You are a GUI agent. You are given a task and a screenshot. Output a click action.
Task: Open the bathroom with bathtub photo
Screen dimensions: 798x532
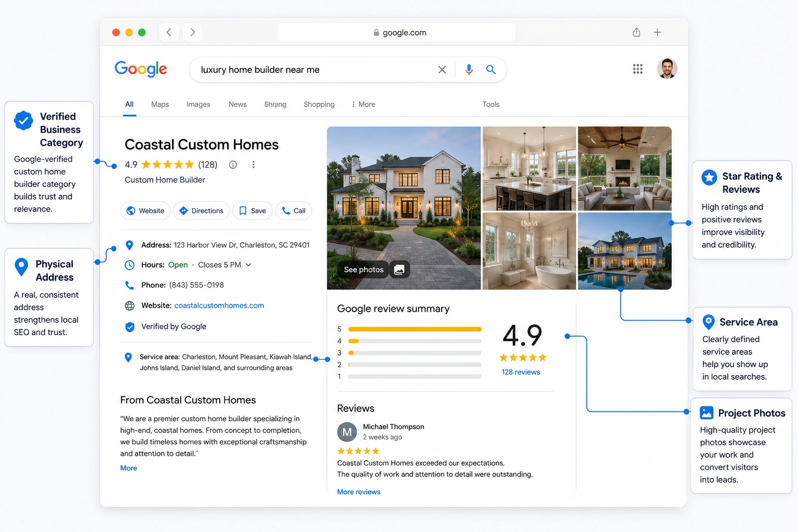[529, 251]
